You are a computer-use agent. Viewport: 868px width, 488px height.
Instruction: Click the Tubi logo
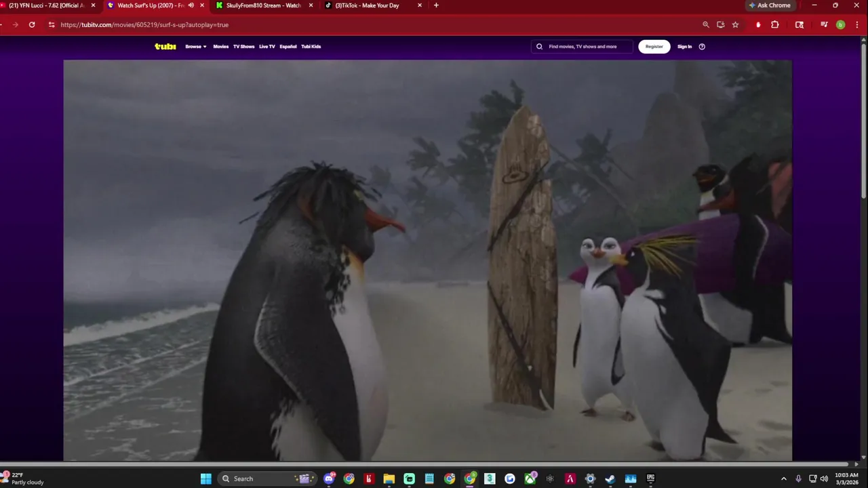[x=165, y=47]
